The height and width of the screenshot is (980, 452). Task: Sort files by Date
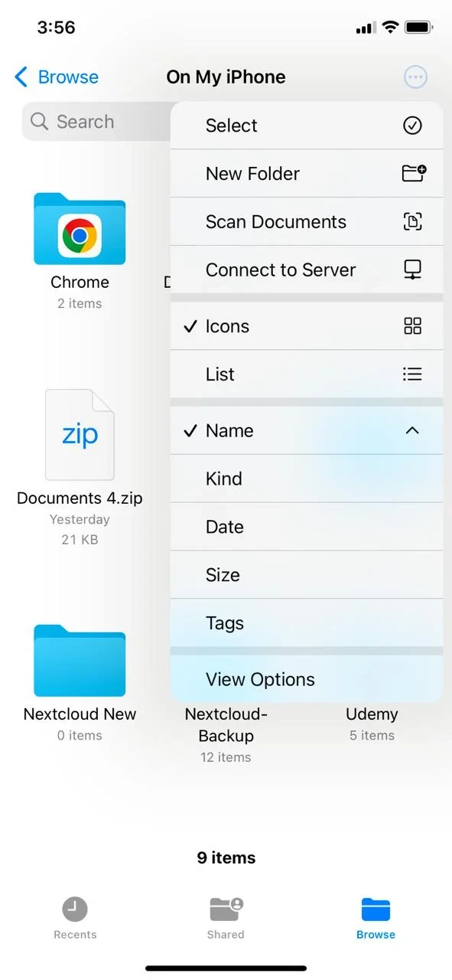(307, 527)
